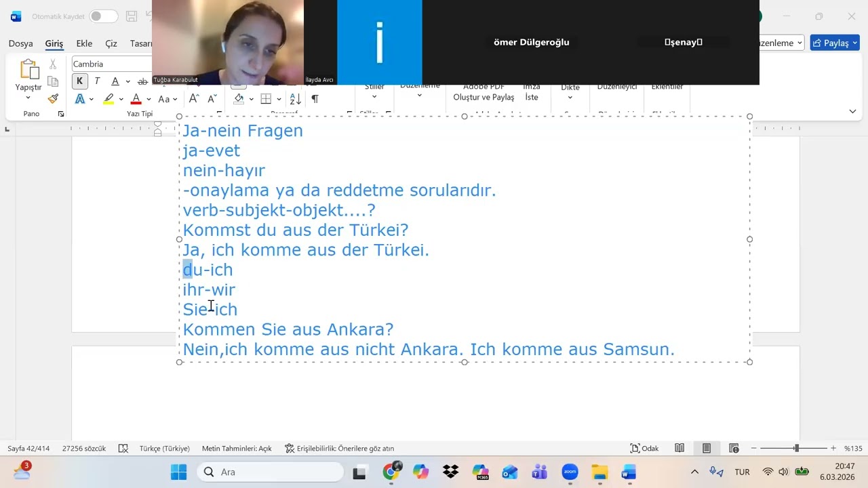Open Microsoft Teams from taskbar
This screenshot has width=868, height=488.
click(540, 472)
